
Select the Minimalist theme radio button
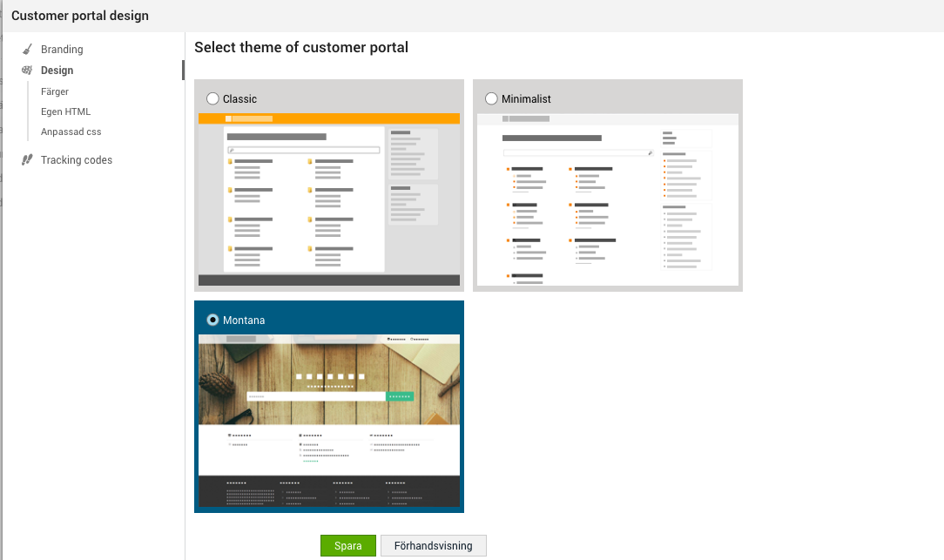pyautogui.click(x=491, y=98)
